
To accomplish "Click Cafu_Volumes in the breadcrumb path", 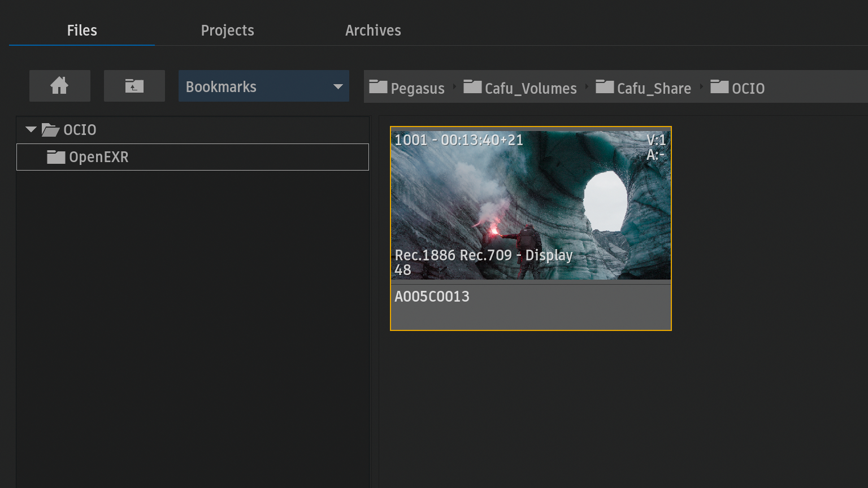I will pos(520,88).
